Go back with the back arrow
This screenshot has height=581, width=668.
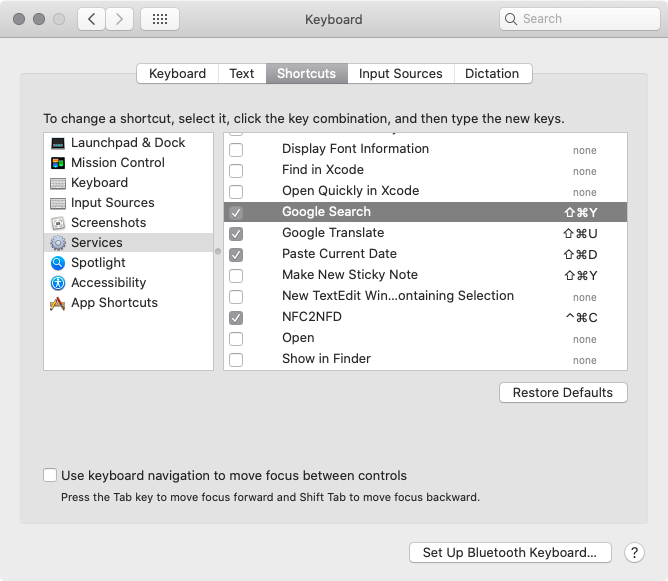[x=92, y=19]
